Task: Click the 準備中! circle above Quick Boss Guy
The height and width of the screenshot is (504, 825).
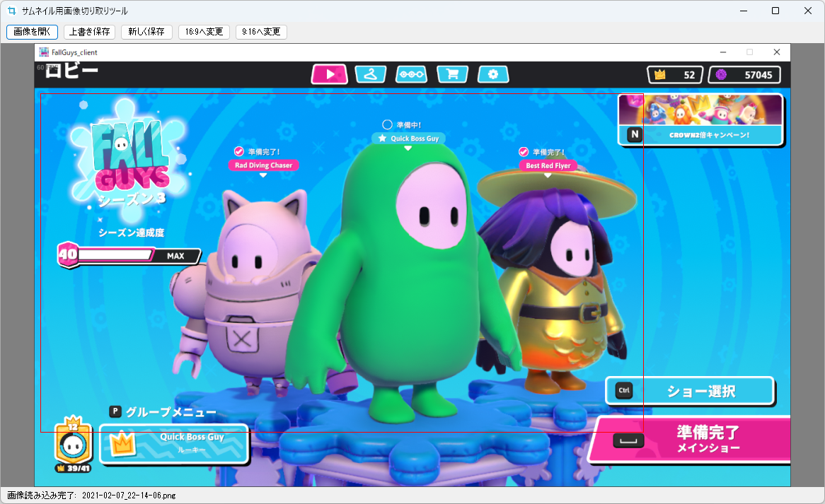Action: [387, 124]
